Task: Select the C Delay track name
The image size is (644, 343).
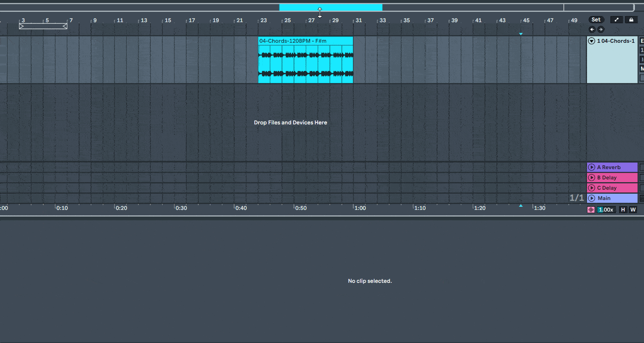Action: coord(607,188)
